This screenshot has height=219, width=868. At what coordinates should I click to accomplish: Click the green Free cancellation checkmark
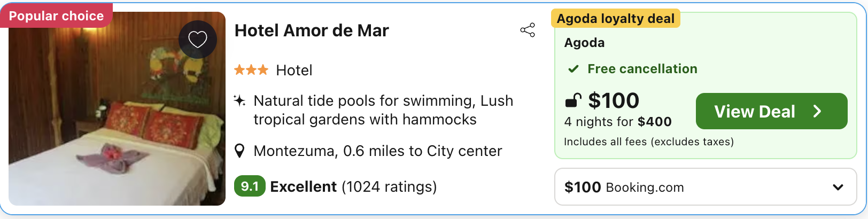[x=573, y=69]
